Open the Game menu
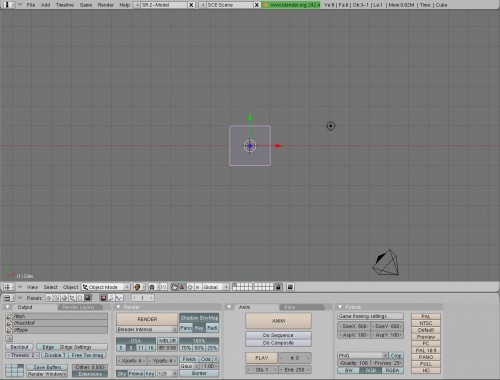Viewport: 500px width, 380px height. click(x=86, y=5)
